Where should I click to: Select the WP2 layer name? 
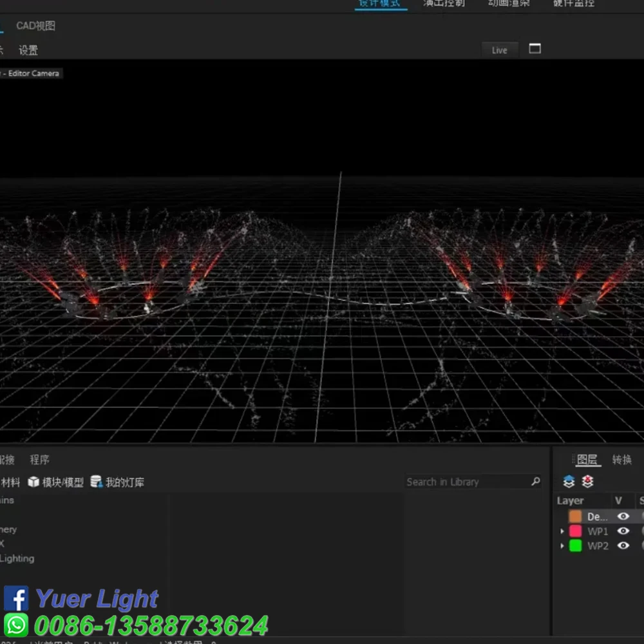click(598, 546)
